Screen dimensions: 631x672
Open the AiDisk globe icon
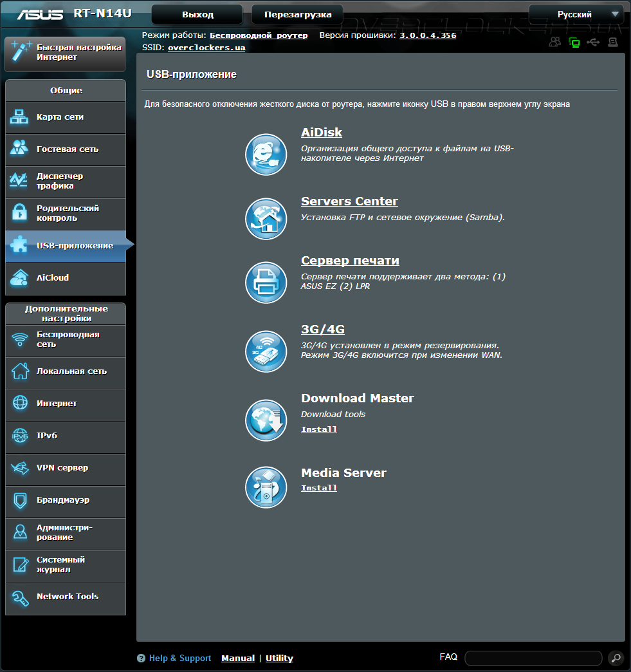pyautogui.click(x=266, y=154)
